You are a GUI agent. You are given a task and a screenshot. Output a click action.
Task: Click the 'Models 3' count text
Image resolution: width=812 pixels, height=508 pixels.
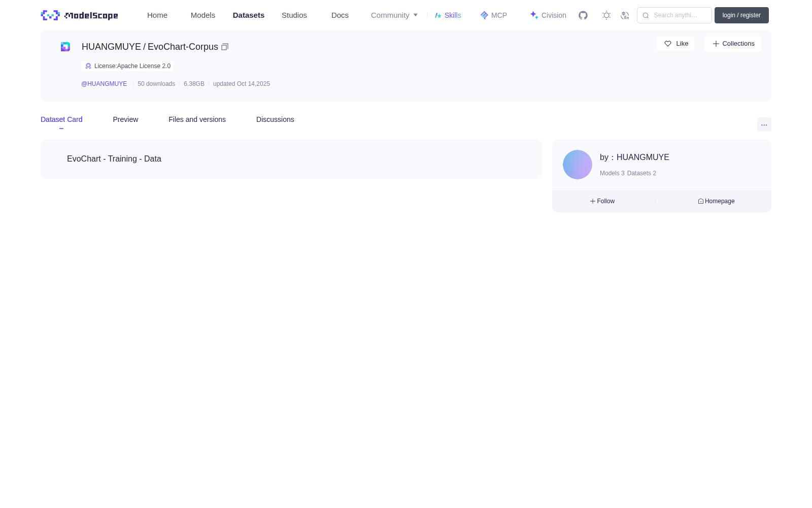point(612,173)
